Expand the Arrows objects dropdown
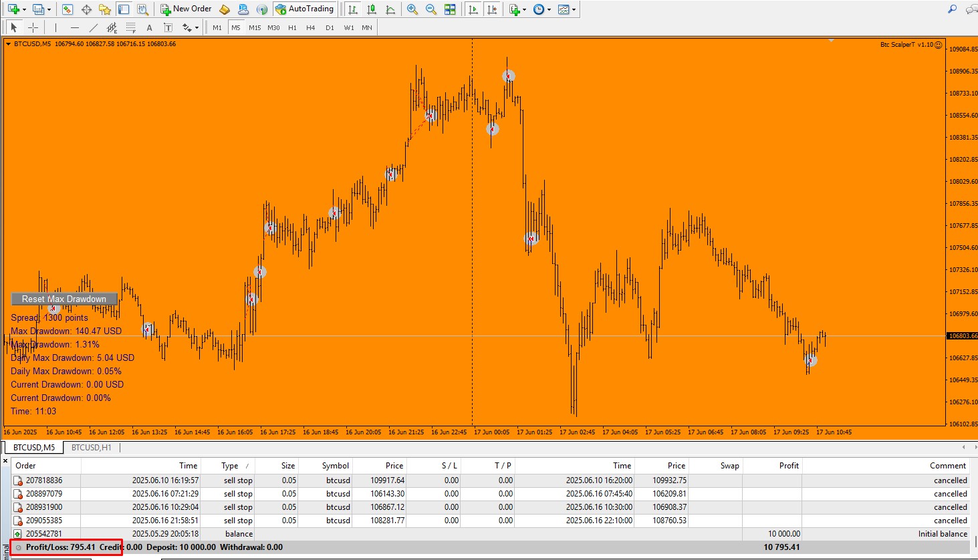978x560 pixels. coord(197,27)
